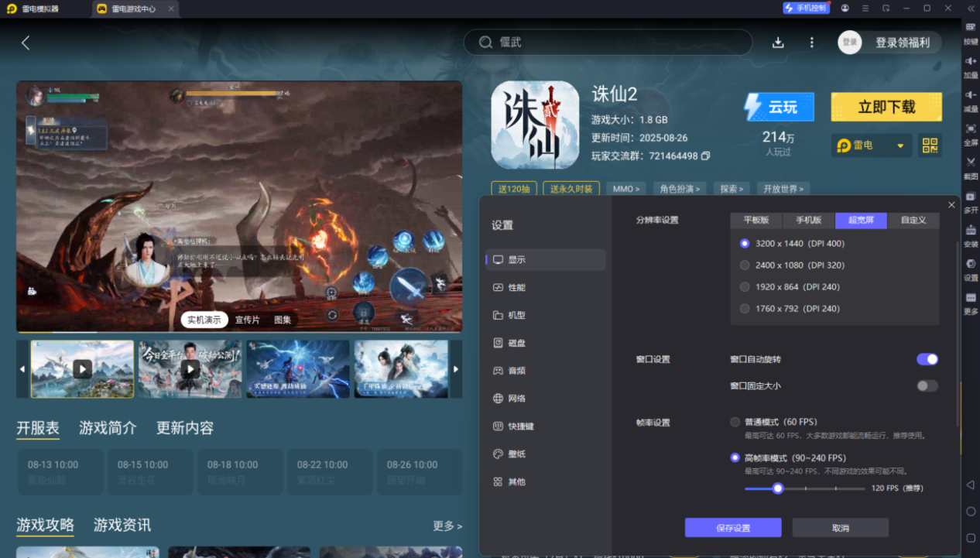The height and width of the screenshot is (558, 980).
Task: Click the 取消 button
Action: point(840,528)
